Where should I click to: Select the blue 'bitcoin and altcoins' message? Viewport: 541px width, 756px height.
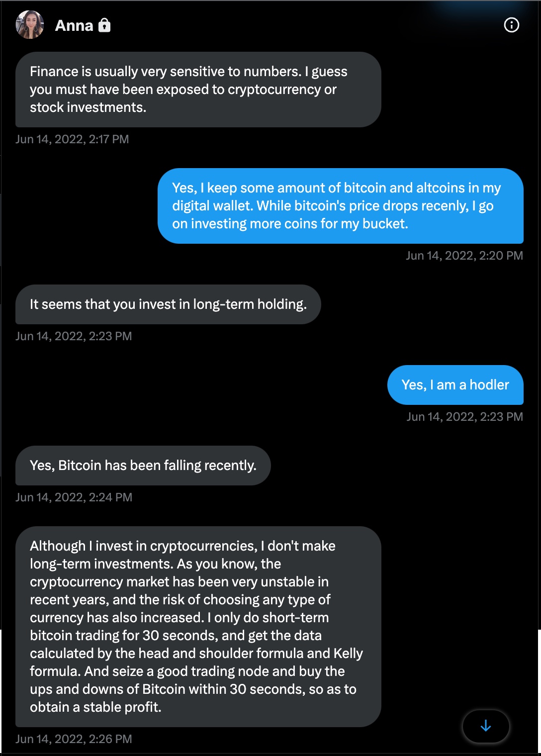[340, 206]
